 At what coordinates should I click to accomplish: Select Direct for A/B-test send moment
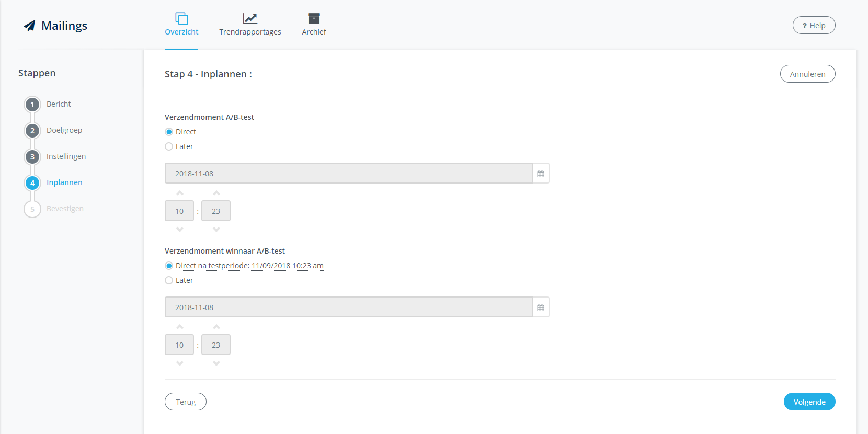(x=169, y=132)
